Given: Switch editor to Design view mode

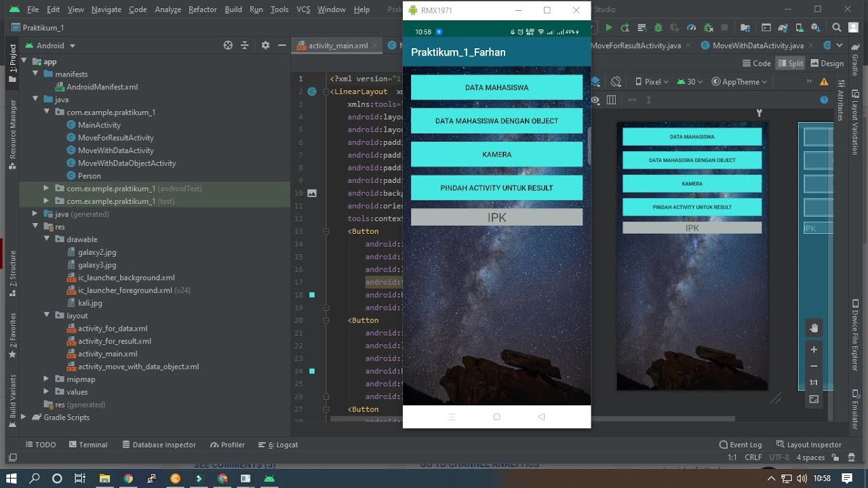Looking at the screenshot, I should [x=827, y=63].
